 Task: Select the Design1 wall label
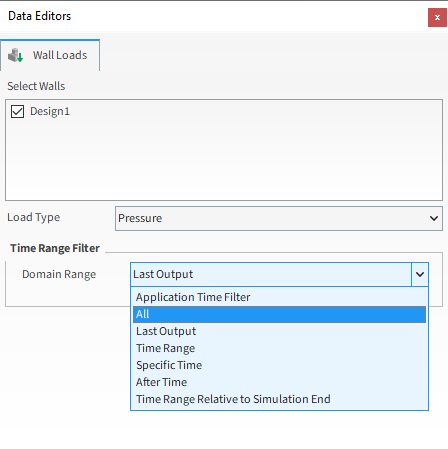pyautogui.click(x=50, y=111)
